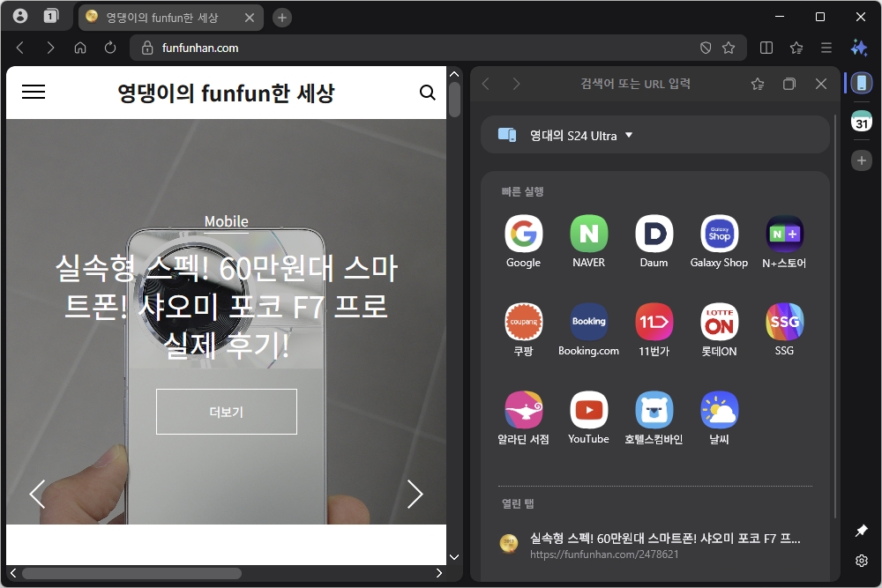The height and width of the screenshot is (588, 882).
Task: Open the Daum quick access shortcut
Action: click(x=654, y=242)
